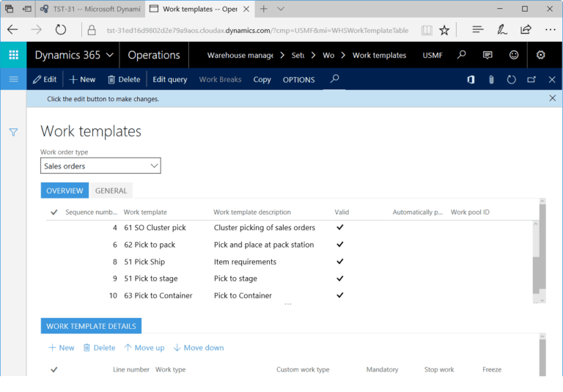Click the company search magnifier in black header
Image resolution: width=563 pixels, height=392 pixels.
461,55
